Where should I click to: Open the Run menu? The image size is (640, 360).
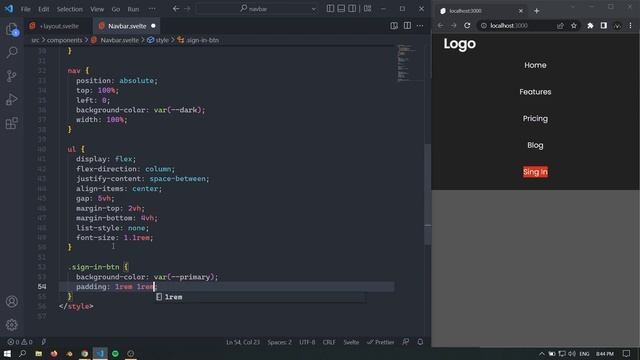coord(133,9)
